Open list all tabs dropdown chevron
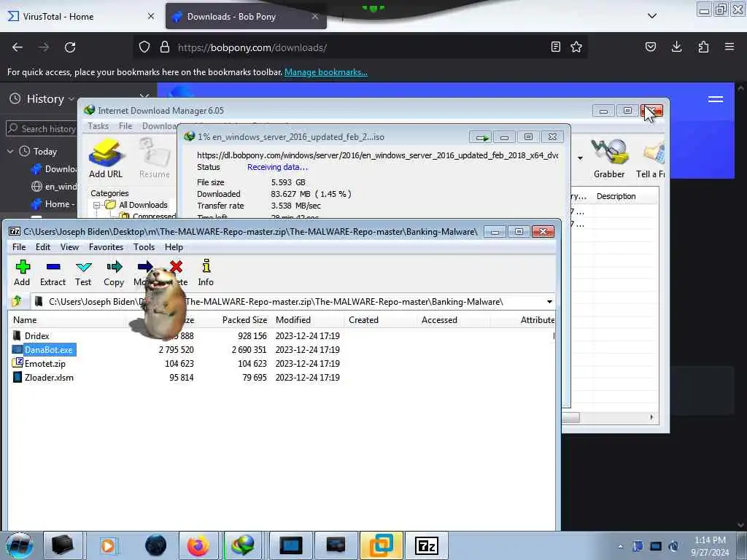 (x=652, y=16)
